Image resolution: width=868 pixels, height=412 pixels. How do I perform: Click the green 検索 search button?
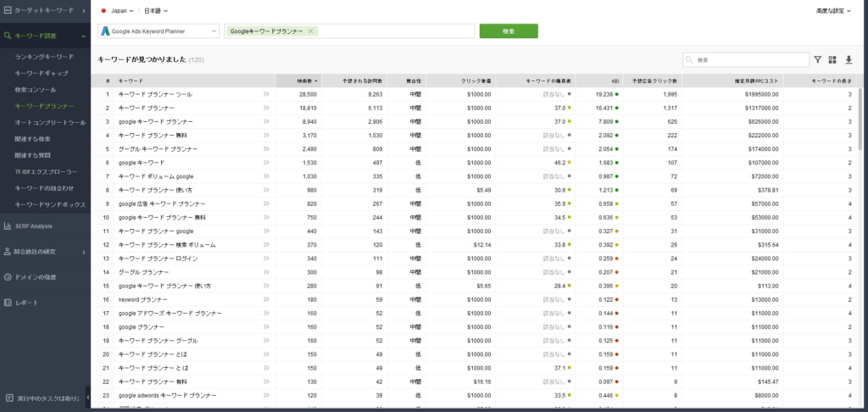(509, 31)
